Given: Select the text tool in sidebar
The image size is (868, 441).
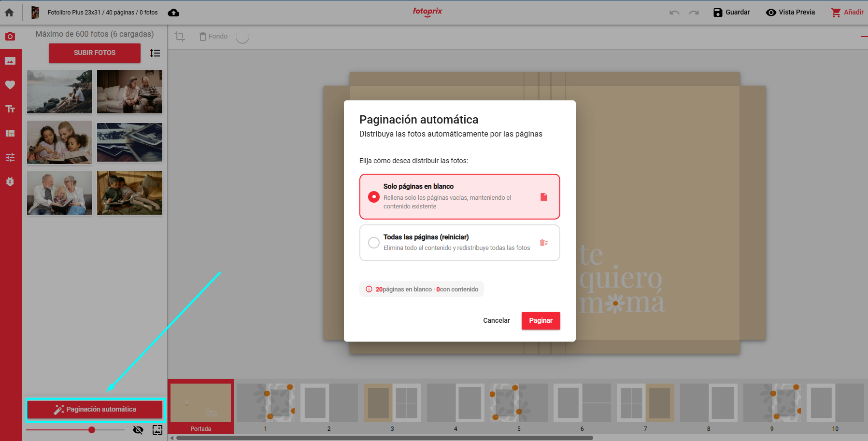Looking at the screenshot, I should tap(10, 109).
